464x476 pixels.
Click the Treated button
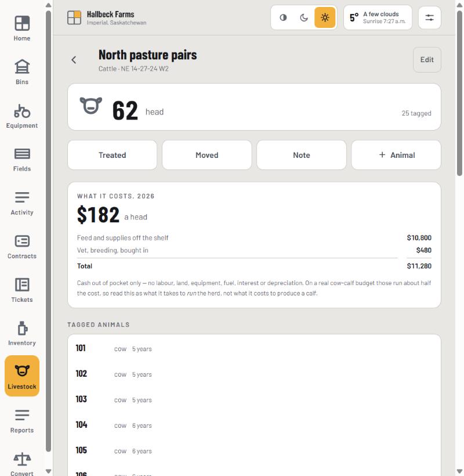(x=112, y=155)
